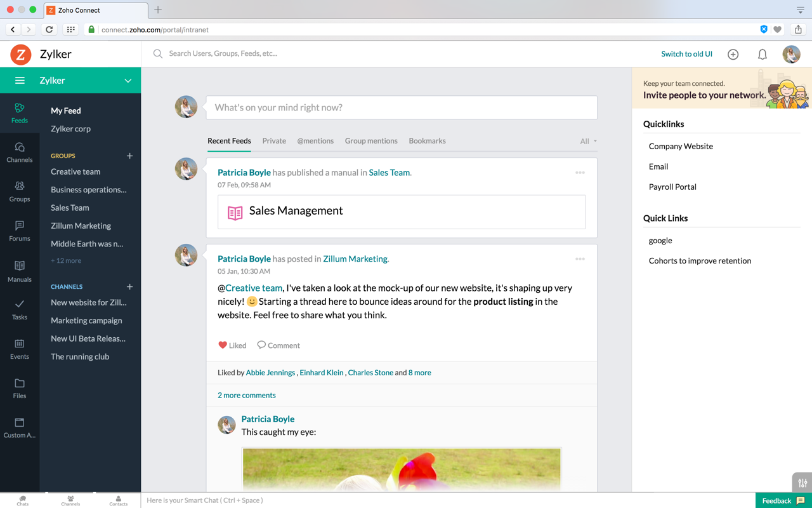Open the Feeds sidebar icon
Screen dimensions: 812x508
(x=20, y=113)
